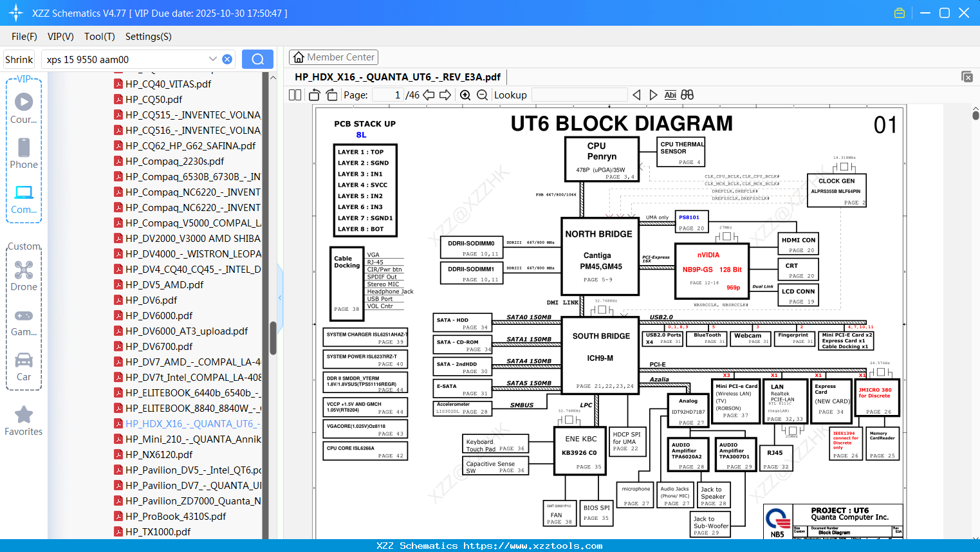The image size is (980, 552).
Task: Open HP_ELITEBOOK_8840_8840W file
Action: click(x=193, y=408)
